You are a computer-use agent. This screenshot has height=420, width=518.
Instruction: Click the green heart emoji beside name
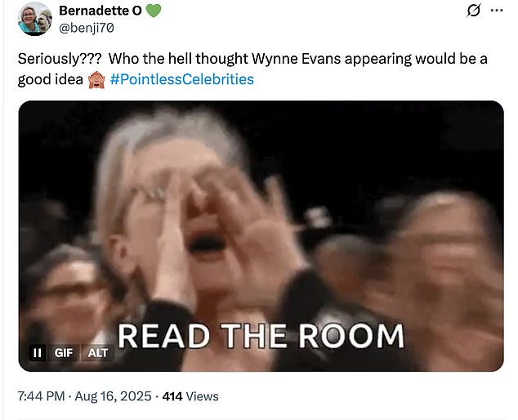(154, 11)
